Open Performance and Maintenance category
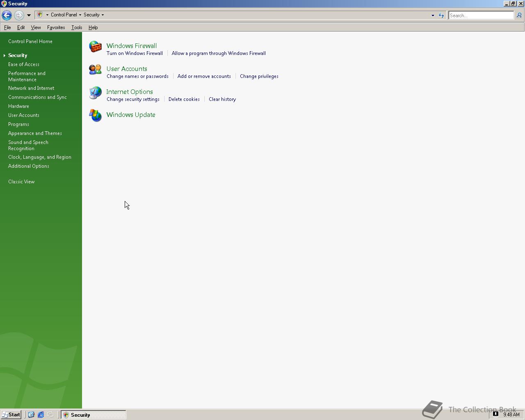The image size is (525, 420). (x=27, y=76)
